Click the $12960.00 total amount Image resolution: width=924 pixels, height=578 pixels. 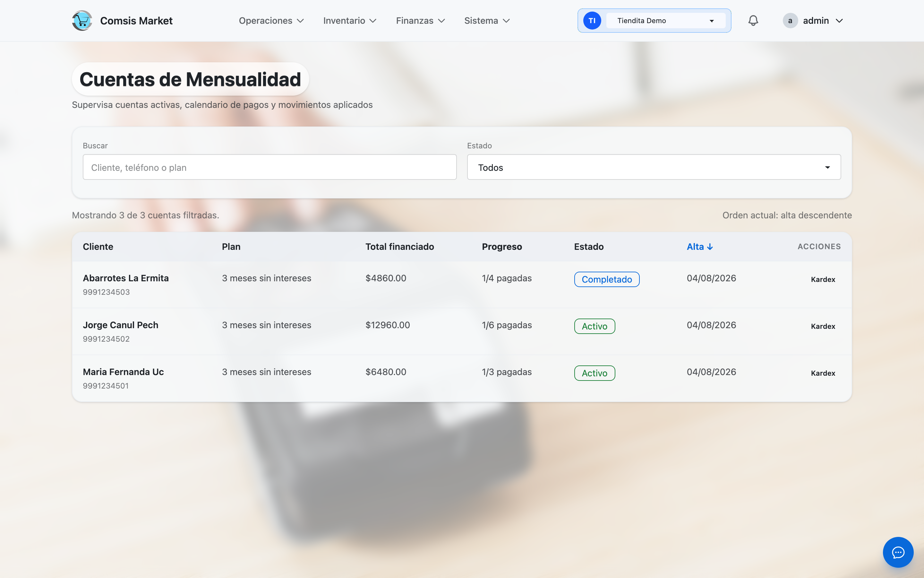(x=388, y=325)
